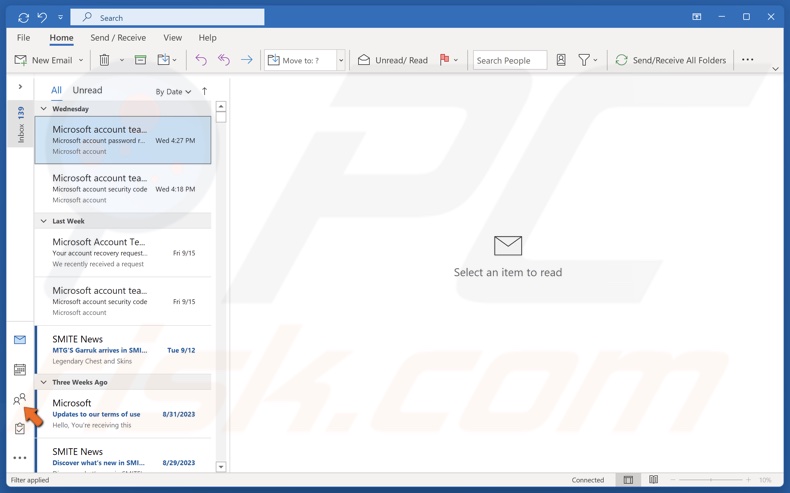Click the 'Move to: ?' quick step
The height and width of the screenshot is (493, 790).
click(x=300, y=60)
